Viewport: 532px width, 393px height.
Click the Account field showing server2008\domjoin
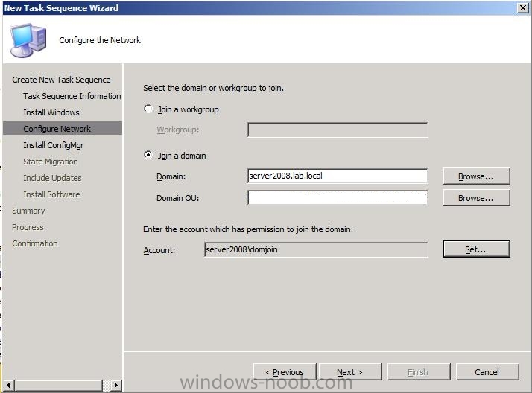316,249
